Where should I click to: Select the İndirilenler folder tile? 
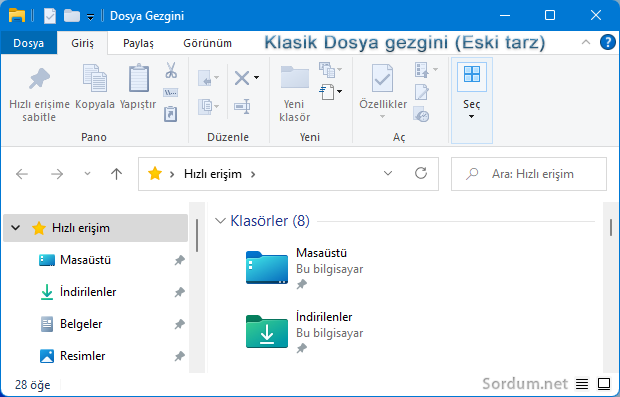(x=304, y=332)
